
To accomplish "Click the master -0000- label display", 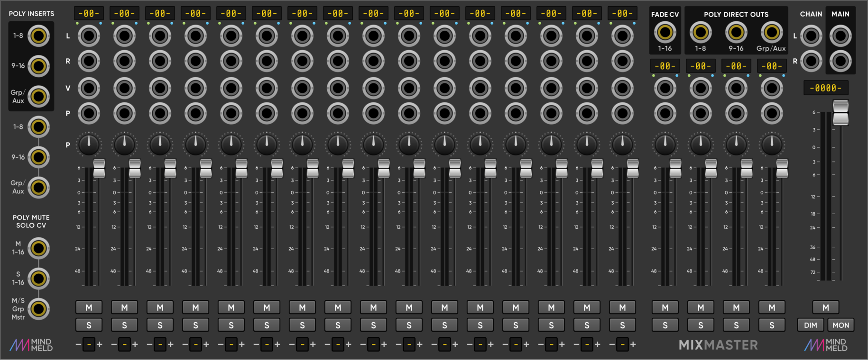I will click(826, 88).
